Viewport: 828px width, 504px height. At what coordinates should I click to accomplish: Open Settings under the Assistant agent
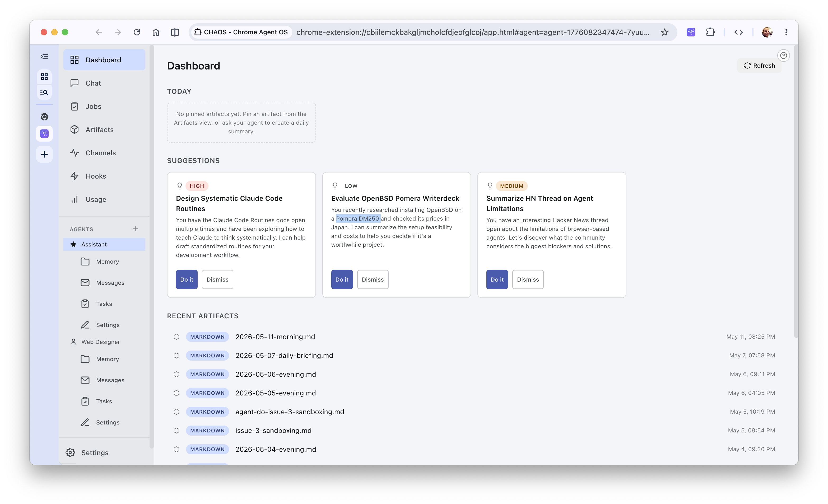(x=108, y=325)
